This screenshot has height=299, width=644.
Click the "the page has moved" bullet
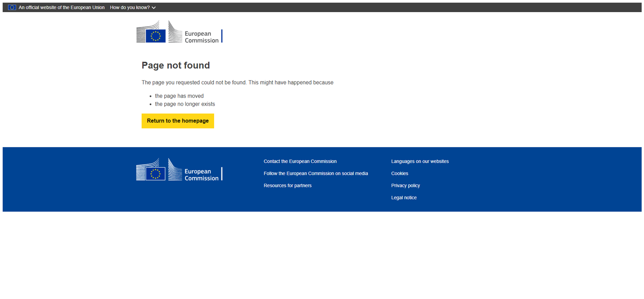179,96
